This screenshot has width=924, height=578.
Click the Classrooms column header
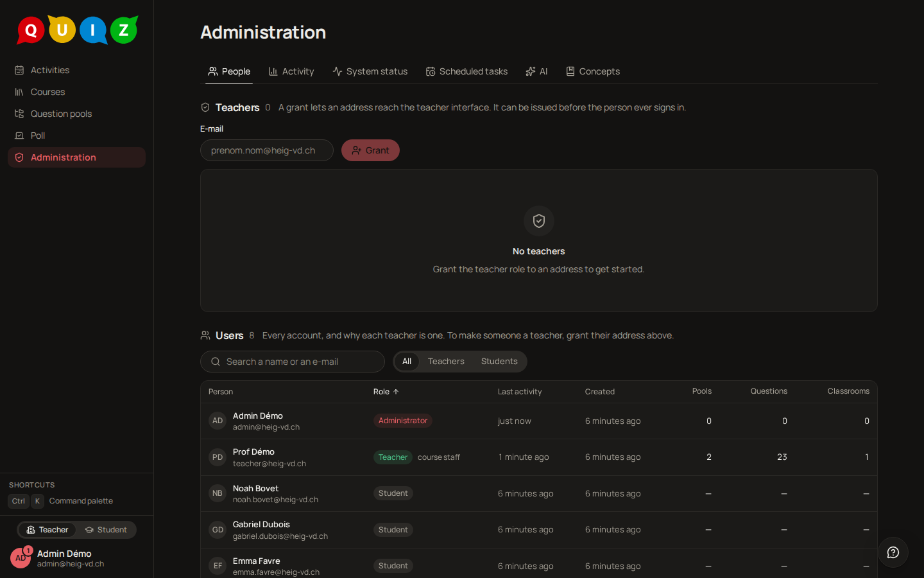click(848, 391)
